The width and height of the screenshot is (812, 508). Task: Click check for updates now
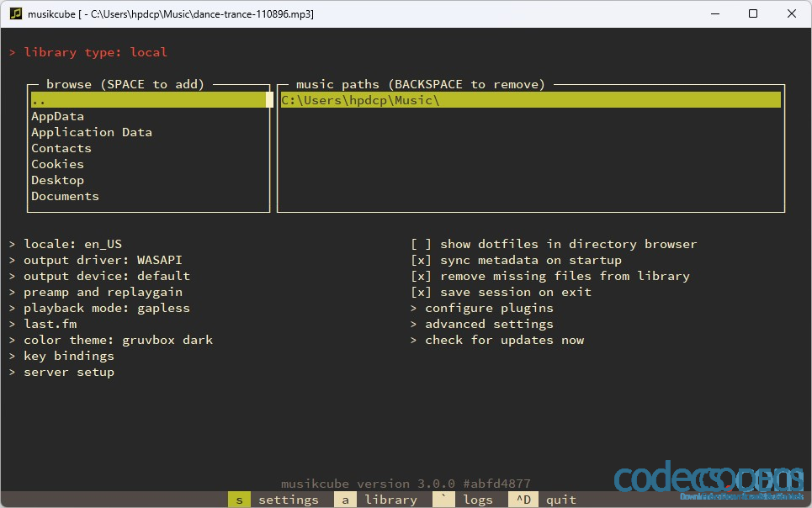[x=497, y=341]
